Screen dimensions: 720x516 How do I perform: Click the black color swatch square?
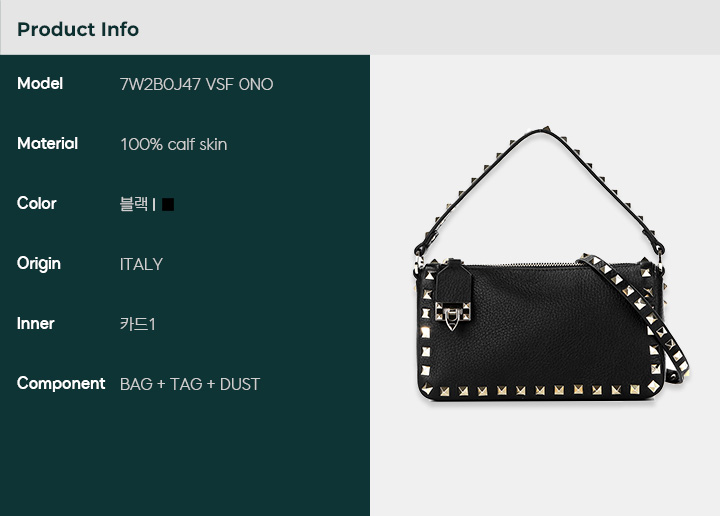(x=168, y=204)
